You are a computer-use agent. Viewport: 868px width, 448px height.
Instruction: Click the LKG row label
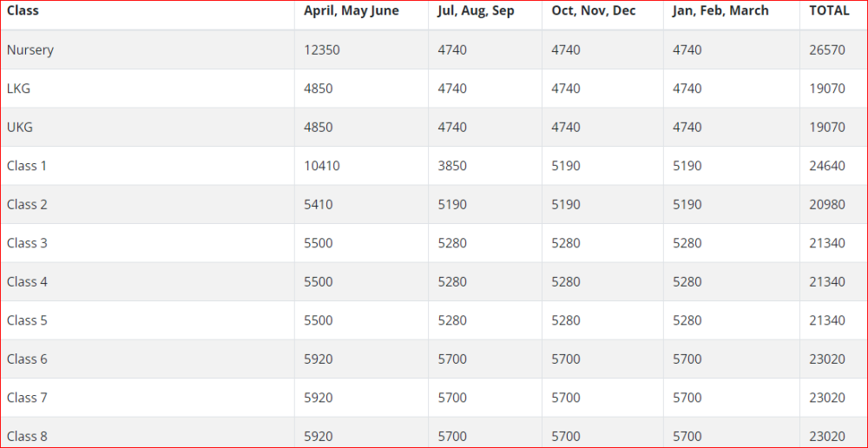click(x=19, y=89)
